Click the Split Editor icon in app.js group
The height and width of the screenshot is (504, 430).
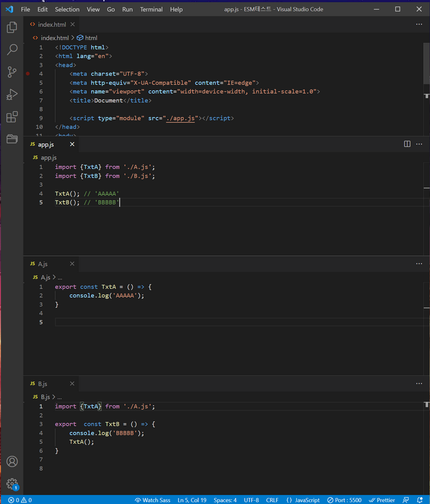[407, 144]
